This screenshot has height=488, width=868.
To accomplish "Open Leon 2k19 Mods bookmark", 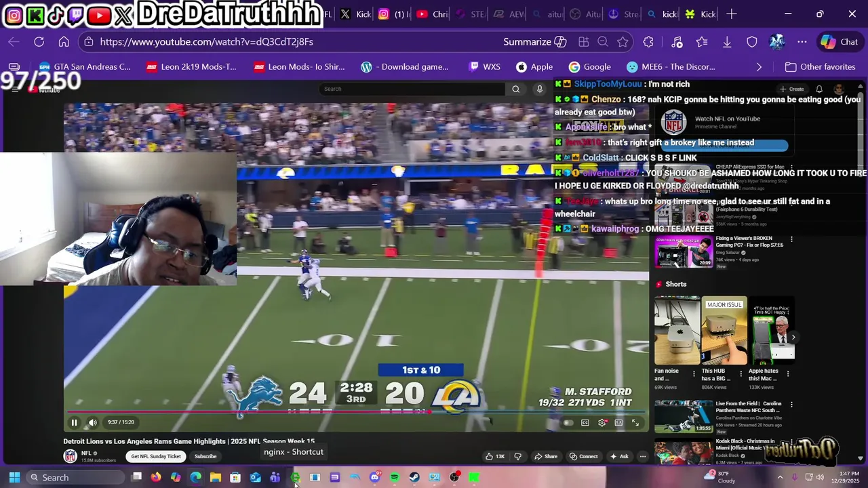I will 191,67.
